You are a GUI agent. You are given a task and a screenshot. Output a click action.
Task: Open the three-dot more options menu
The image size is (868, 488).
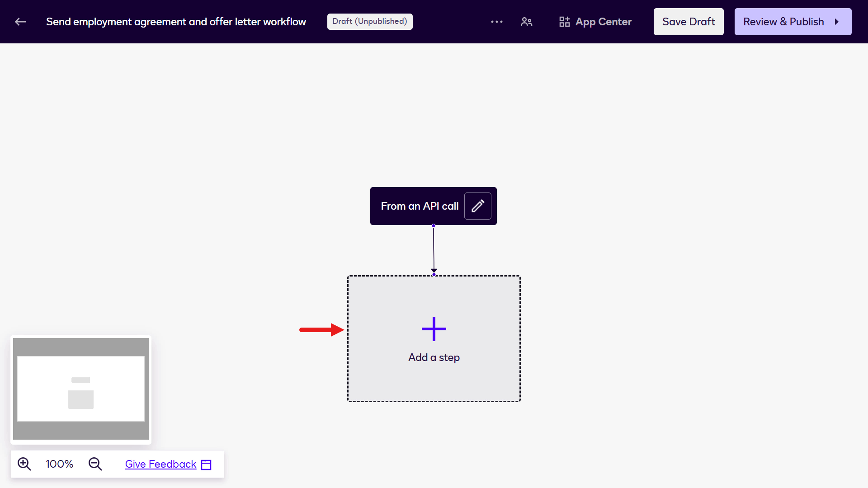click(497, 22)
